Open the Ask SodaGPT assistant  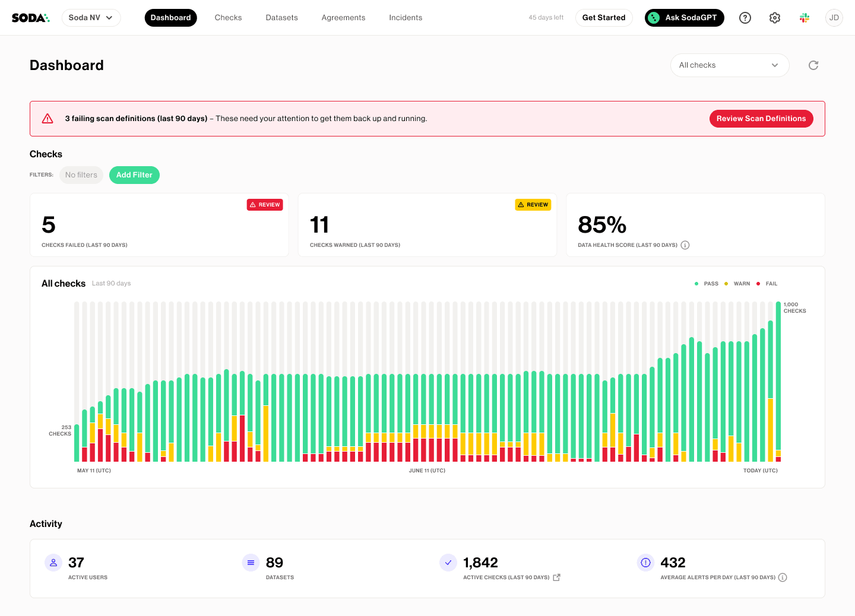684,18
